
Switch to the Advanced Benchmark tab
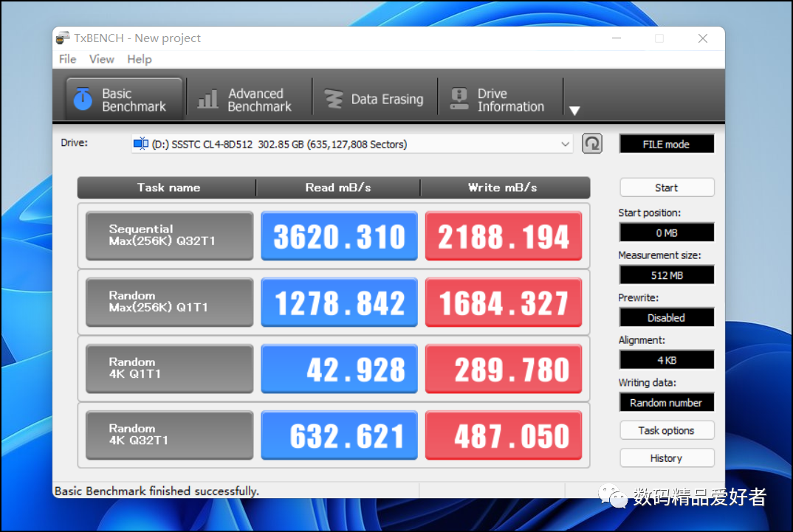pos(250,100)
